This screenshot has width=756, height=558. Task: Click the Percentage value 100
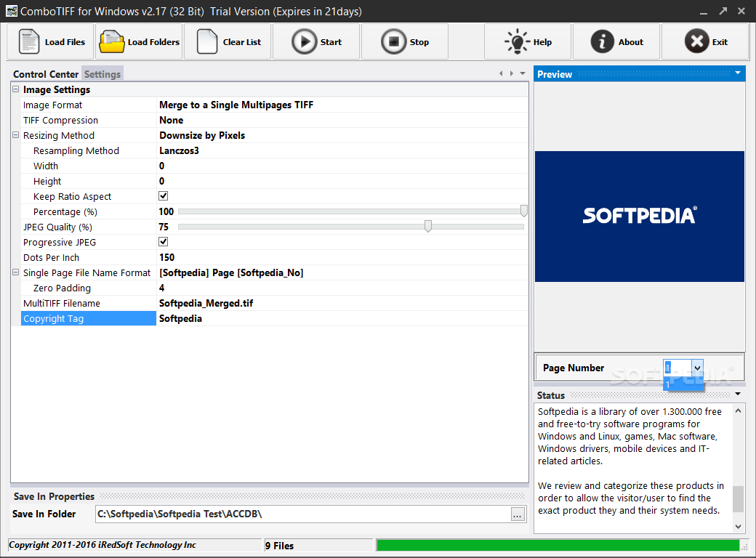point(166,211)
